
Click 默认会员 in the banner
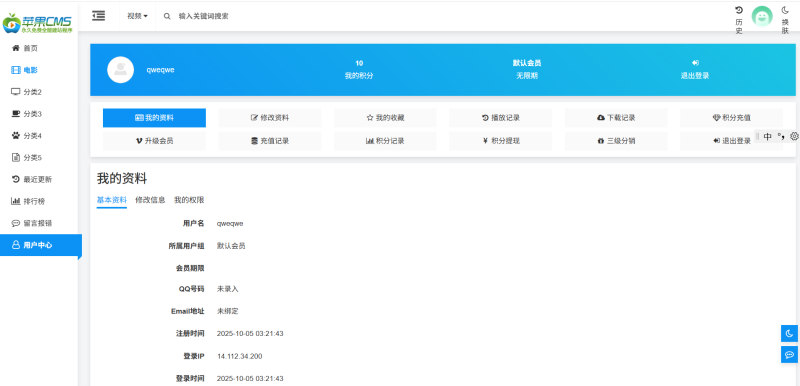tap(527, 63)
